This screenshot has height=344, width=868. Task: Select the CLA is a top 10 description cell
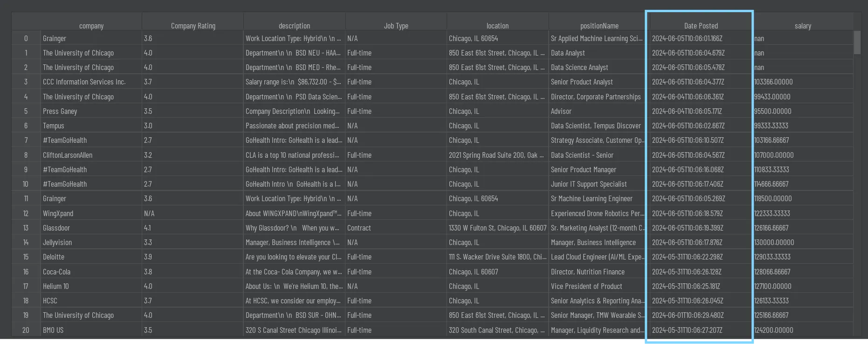(294, 155)
